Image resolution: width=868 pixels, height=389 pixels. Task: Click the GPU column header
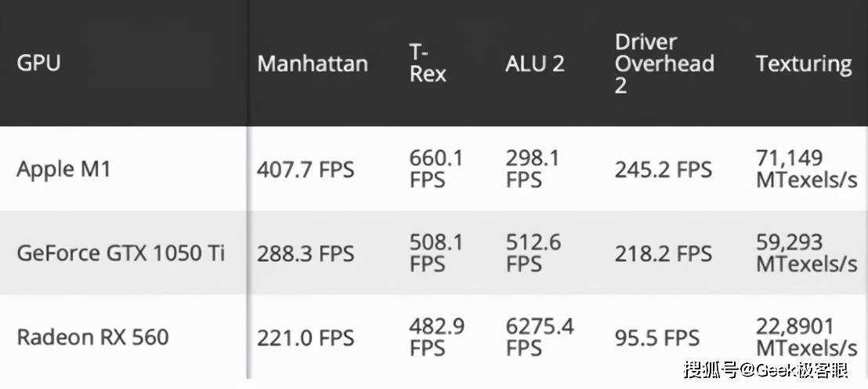click(x=38, y=64)
